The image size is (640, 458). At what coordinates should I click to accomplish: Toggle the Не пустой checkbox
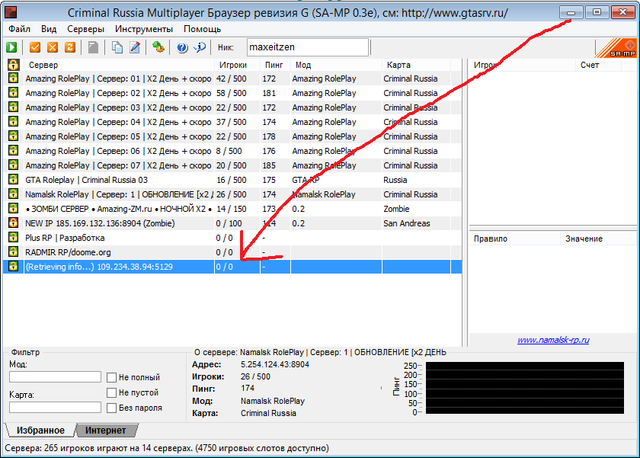[111, 393]
